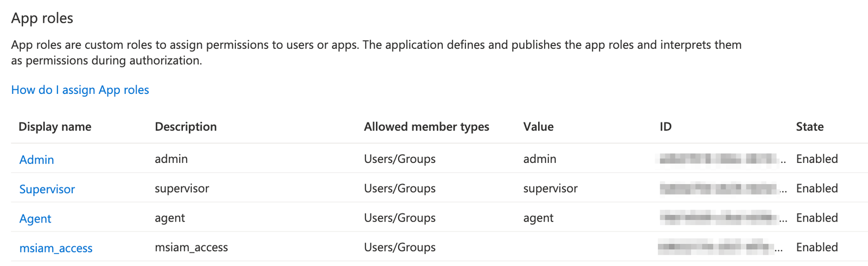
Task: Click the 'supervisor' value cell
Action: click(x=550, y=188)
